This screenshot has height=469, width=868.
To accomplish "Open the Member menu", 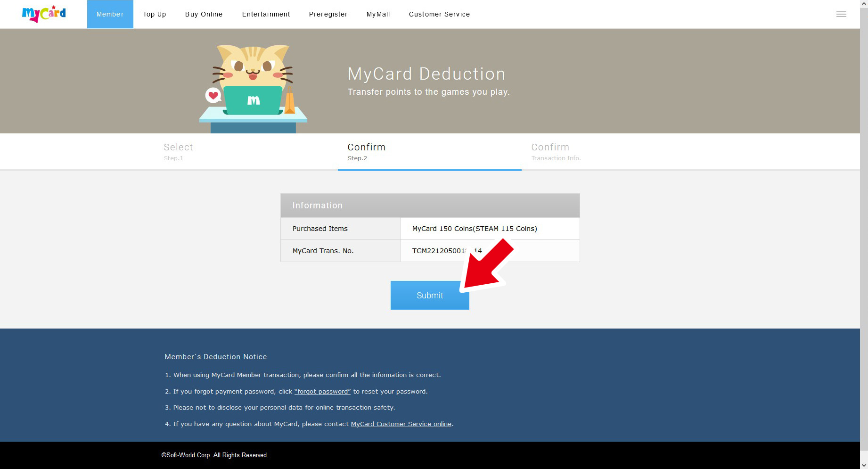I will 110,14.
